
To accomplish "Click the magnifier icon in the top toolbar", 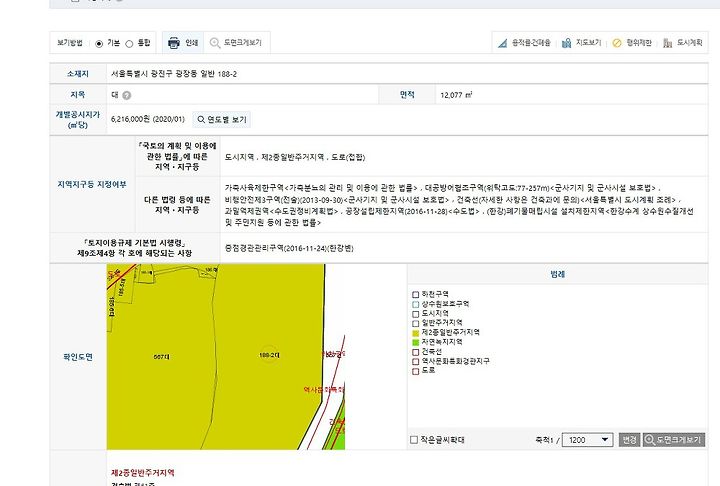I will click(214, 43).
